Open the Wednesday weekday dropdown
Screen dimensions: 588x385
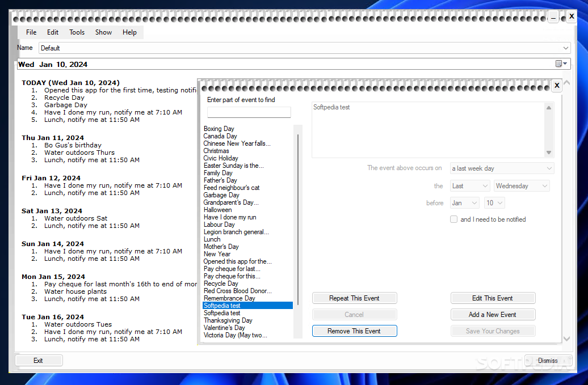coord(522,186)
